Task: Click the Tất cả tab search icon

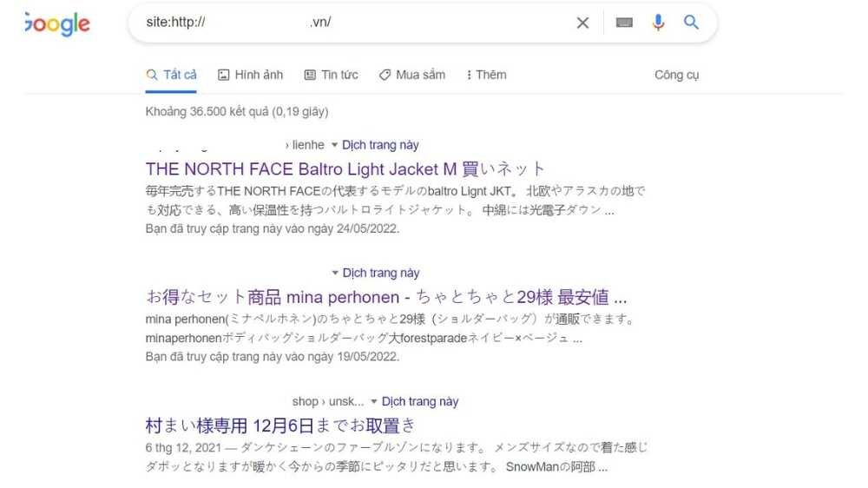Action: click(152, 75)
